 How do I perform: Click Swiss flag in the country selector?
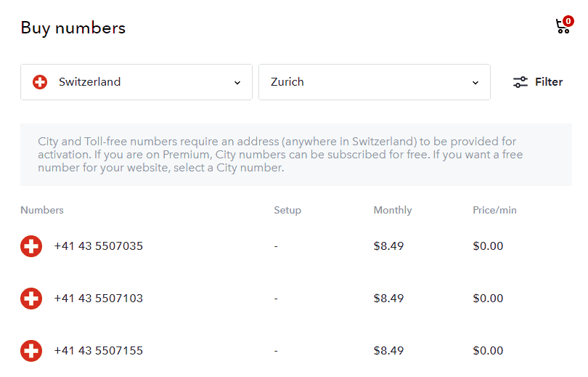40,82
